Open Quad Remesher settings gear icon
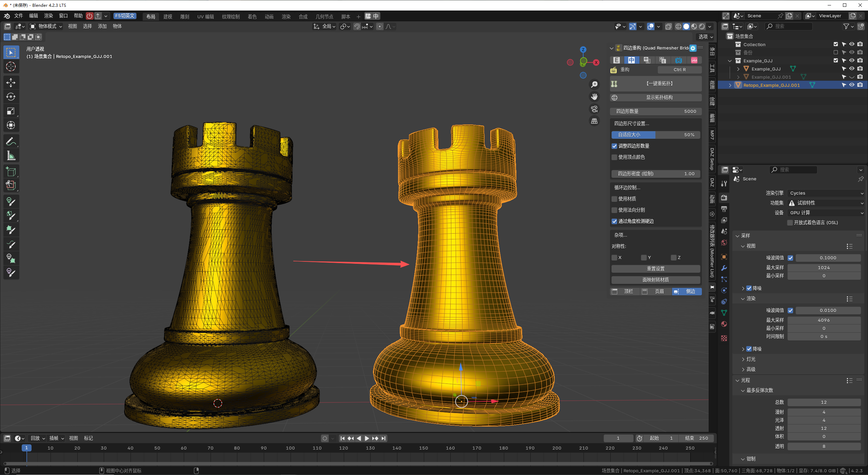Image resolution: width=868 pixels, height=475 pixels. click(693, 48)
